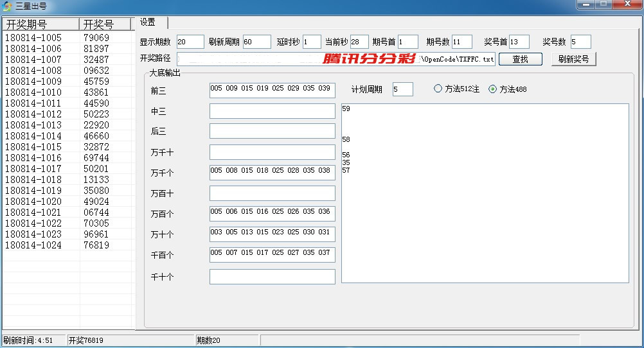644x348 pixels.
Task: Click the 查找 button
Action: tap(521, 59)
